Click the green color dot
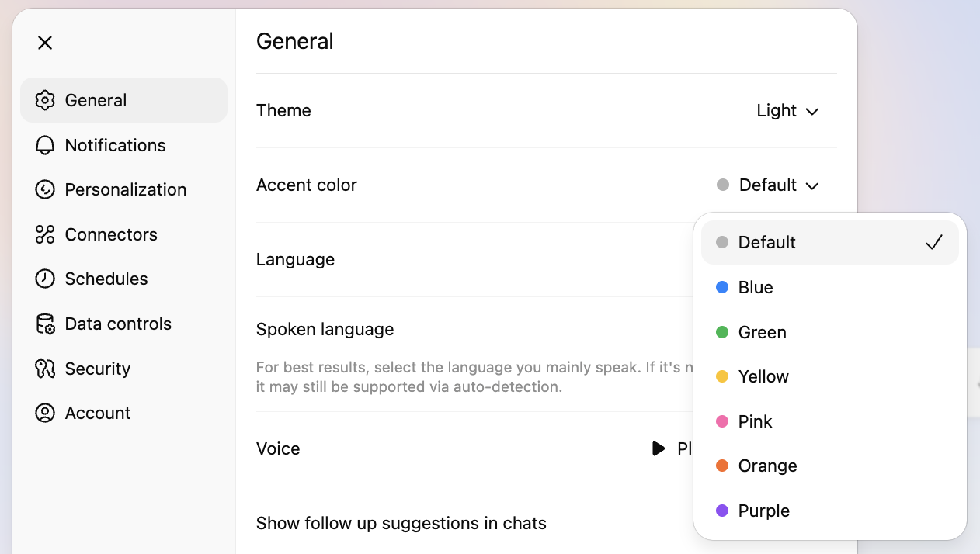 click(722, 332)
